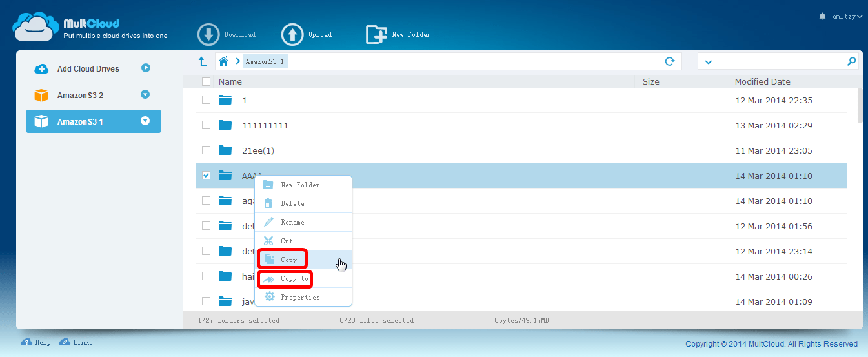The width and height of the screenshot is (868, 357).
Task: Click the New Folder icon in context menu
Action: tap(268, 185)
